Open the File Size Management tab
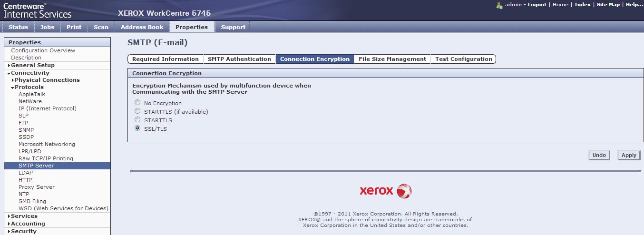 point(392,59)
